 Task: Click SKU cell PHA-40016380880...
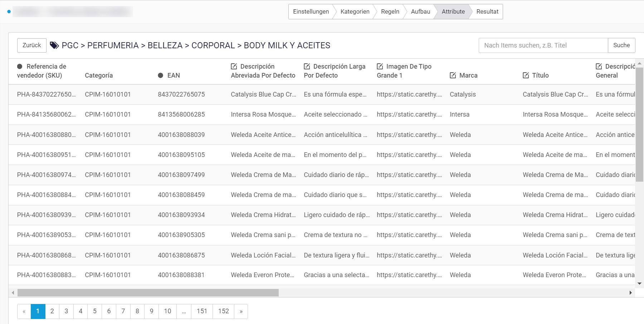[x=47, y=135]
